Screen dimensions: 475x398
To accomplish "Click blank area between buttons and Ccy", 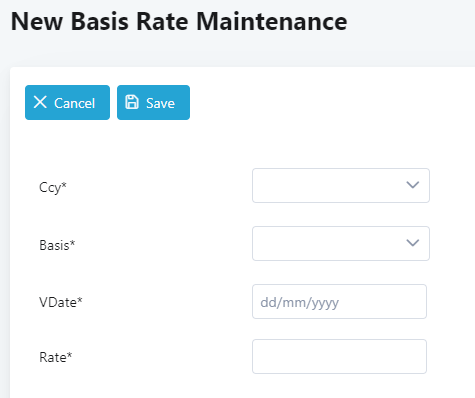I will (x=233, y=144).
